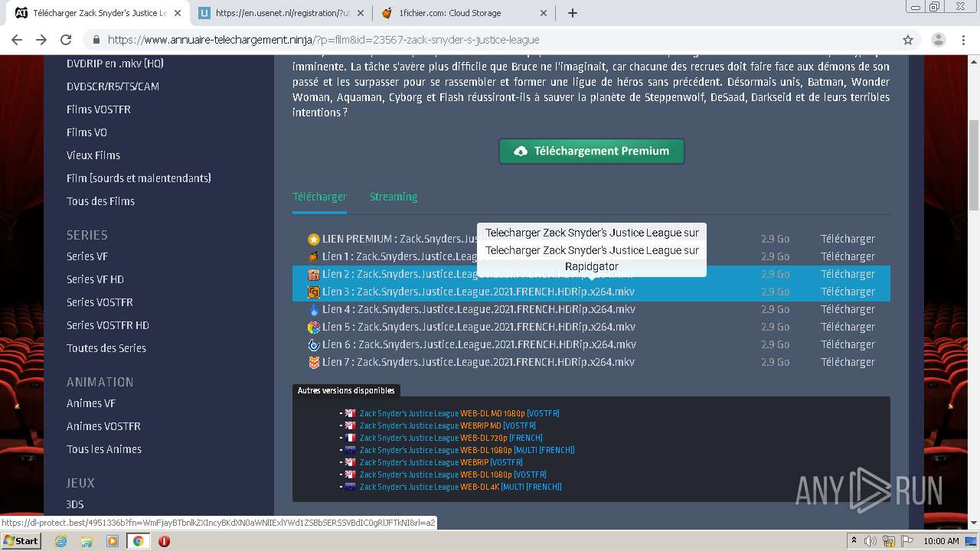The image size is (980, 551).
Task: Open DVDSCR/R5/TS/CAM sidebar category
Action: coord(113,86)
